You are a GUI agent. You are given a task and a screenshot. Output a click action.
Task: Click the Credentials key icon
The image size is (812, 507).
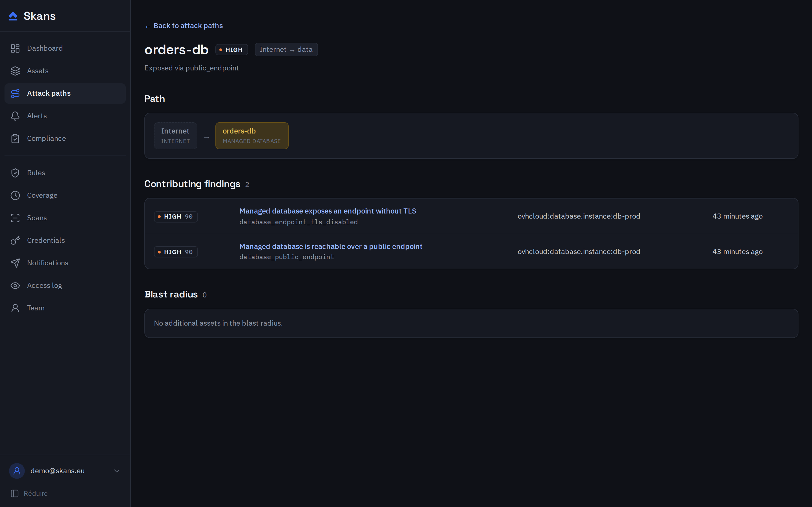pyautogui.click(x=15, y=241)
